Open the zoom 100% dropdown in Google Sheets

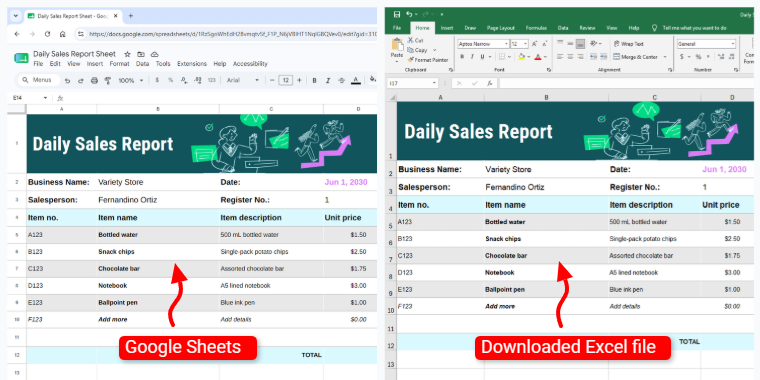131,80
